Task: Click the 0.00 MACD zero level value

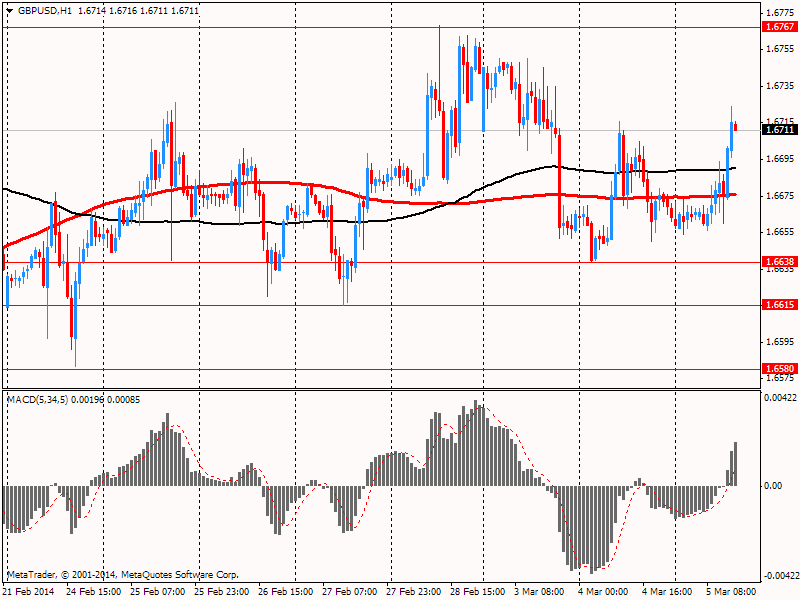Action: click(773, 486)
